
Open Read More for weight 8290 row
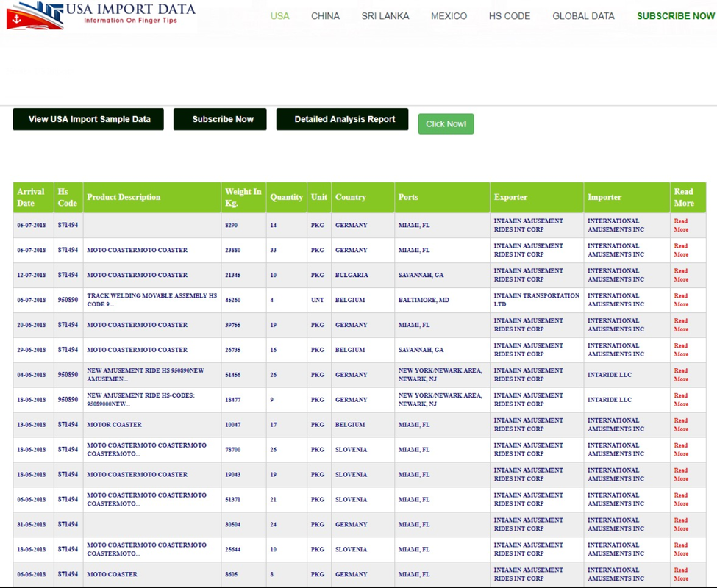point(681,225)
